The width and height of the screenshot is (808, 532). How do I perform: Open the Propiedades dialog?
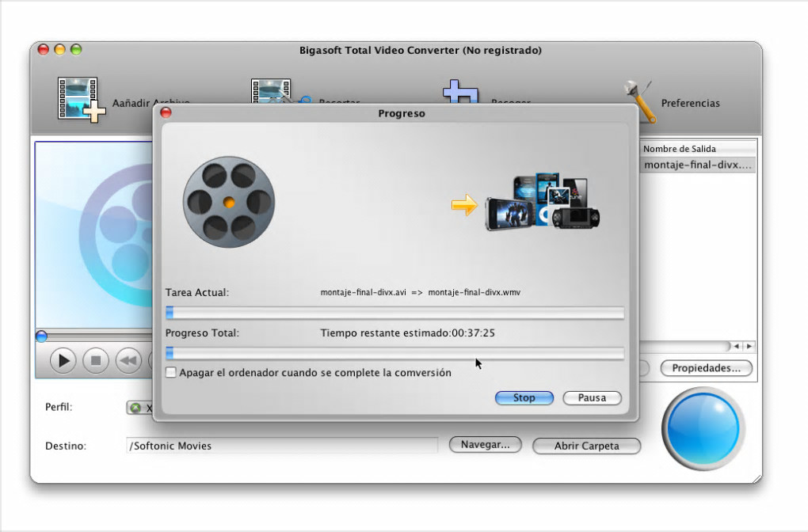point(706,368)
